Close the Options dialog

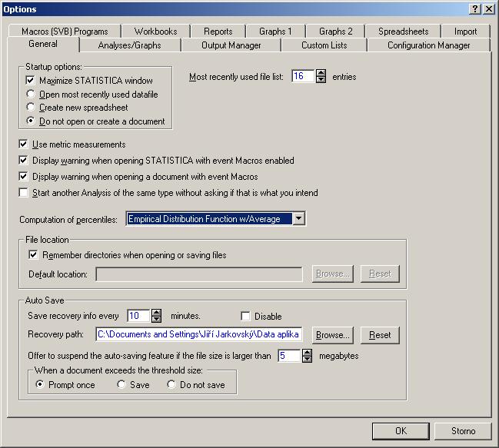[x=488, y=9]
